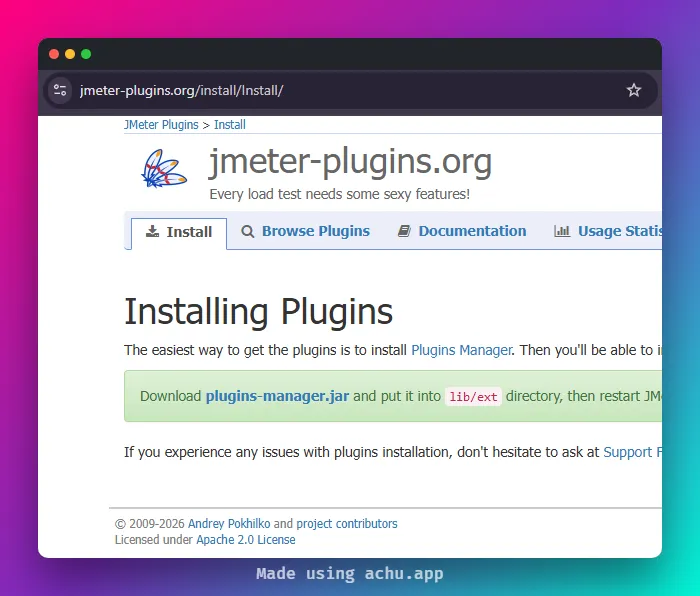Screen dimensions: 700x596
Task: Open the Documentation tab
Action: click(x=462, y=231)
